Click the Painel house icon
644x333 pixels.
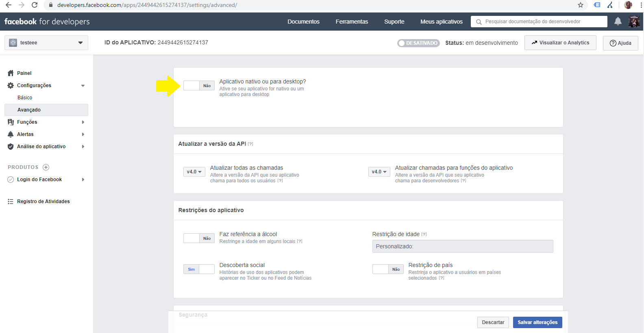[x=11, y=73]
